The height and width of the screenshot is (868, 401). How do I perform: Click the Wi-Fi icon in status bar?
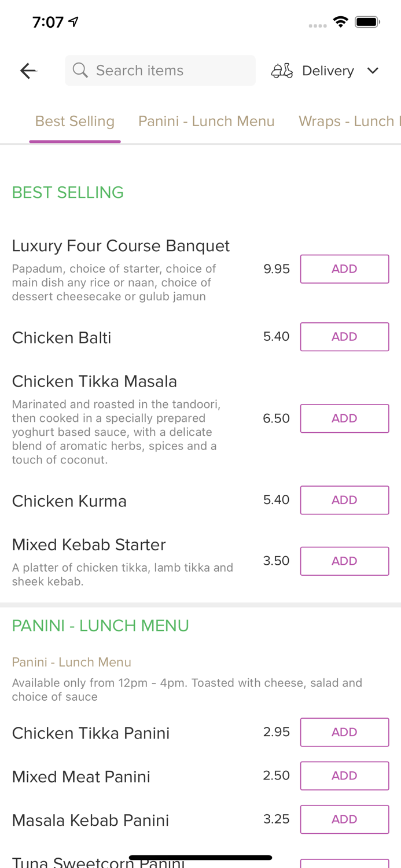tap(341, 21)
